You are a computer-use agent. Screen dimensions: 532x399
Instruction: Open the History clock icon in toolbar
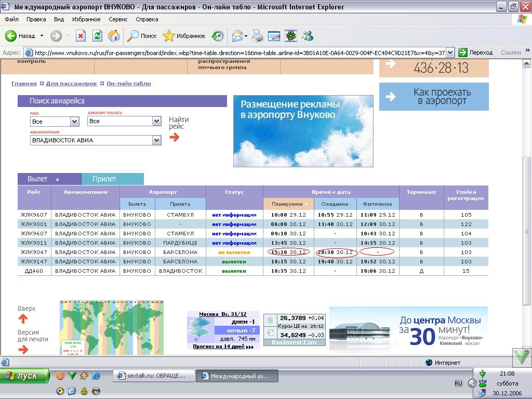tap(218, 36)
